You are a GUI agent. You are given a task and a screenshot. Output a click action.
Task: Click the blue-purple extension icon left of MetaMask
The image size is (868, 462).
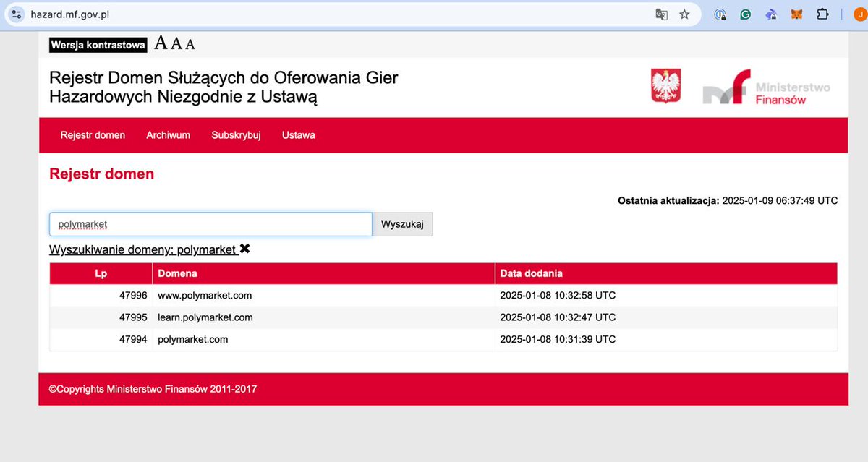[771, 14]
